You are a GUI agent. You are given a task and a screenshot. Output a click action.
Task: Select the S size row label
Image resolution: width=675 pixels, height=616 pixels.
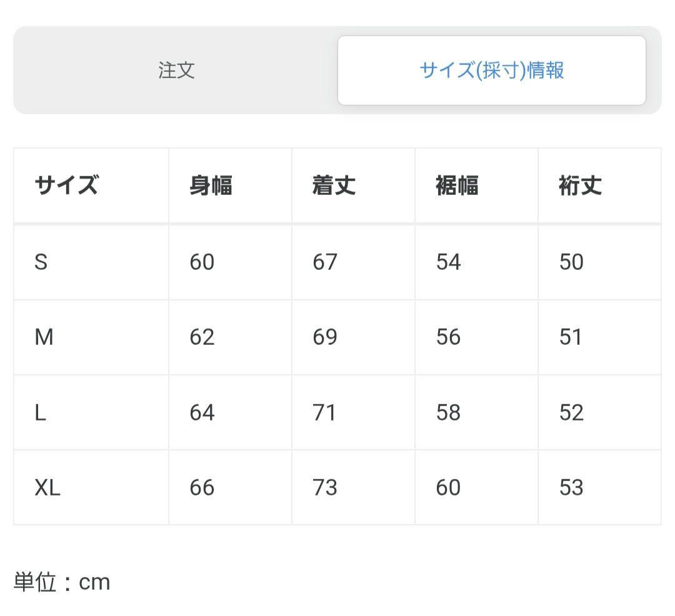(x=41, y=262)
